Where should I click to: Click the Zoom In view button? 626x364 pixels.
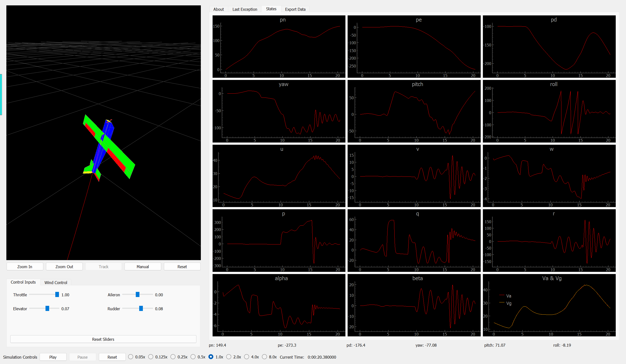(x=25, y=266)
